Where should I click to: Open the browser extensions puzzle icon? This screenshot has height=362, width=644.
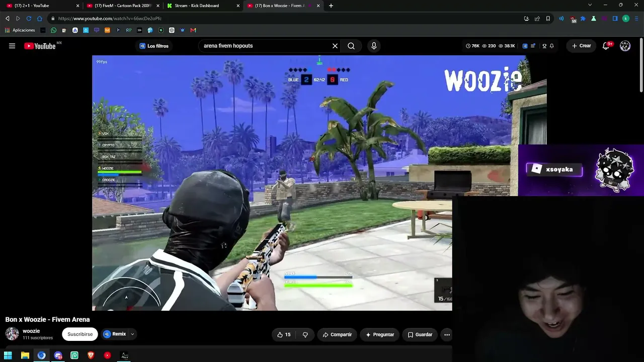[x=583, y=19]
